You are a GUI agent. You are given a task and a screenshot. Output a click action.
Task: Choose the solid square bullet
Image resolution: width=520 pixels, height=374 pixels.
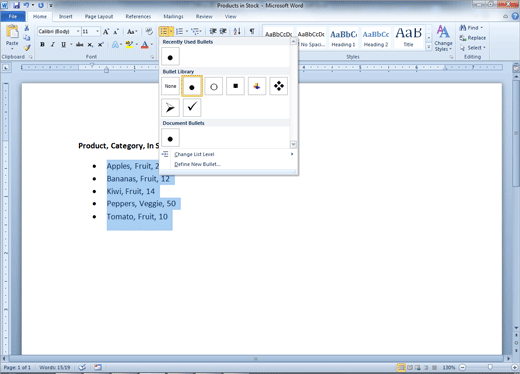point(235,86)
